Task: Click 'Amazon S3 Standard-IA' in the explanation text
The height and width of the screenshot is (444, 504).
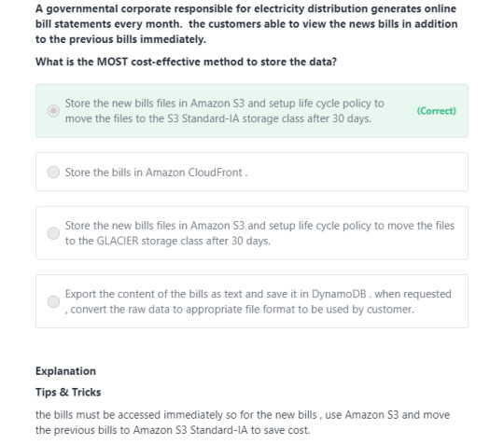Action: pyautogui.click(x=190, y=430)
